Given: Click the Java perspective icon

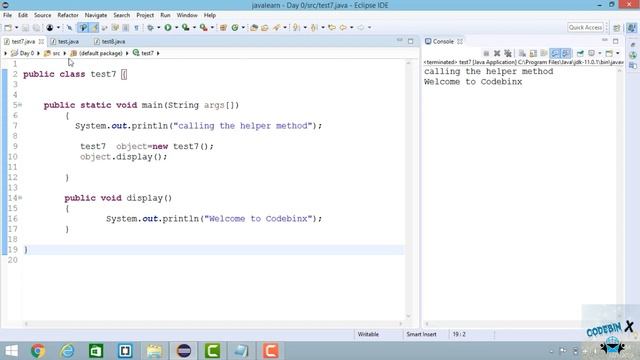Looking at the screenshot, I should 631,27.
